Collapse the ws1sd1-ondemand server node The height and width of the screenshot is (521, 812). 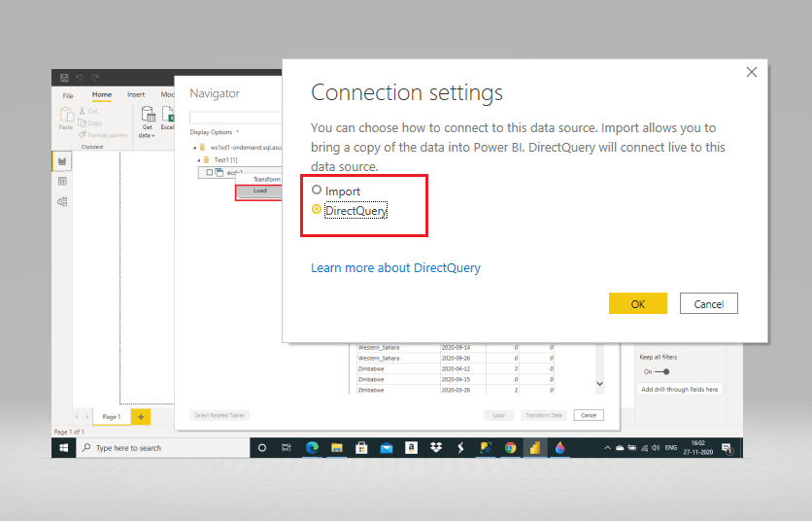[x=194, y=148]
